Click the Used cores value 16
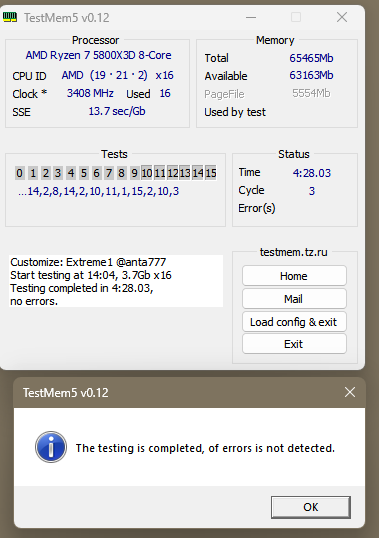This screenshot has height=538, width=379. pyautogui.click(x=165, y=93)
